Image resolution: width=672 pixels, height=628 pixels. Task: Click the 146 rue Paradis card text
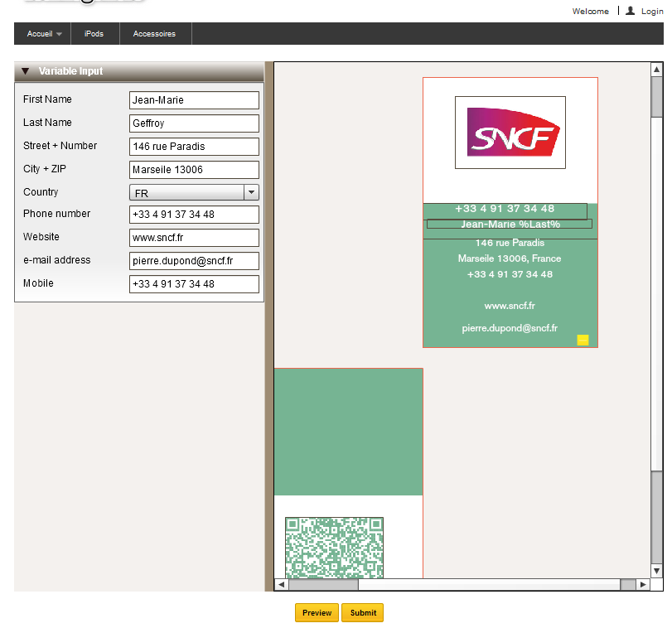coord(510,243)
